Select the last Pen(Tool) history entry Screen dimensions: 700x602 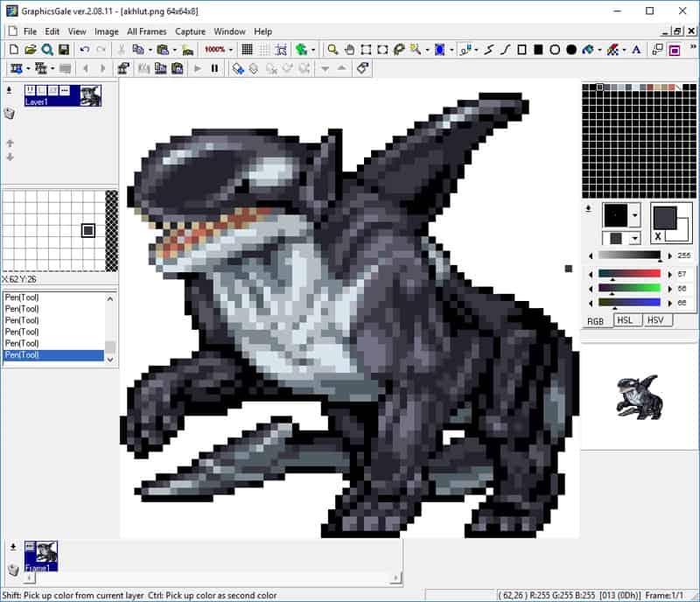pos(53,355)
